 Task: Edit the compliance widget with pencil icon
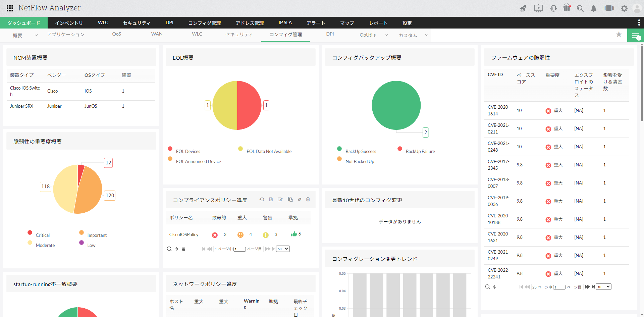coord(280,199)
